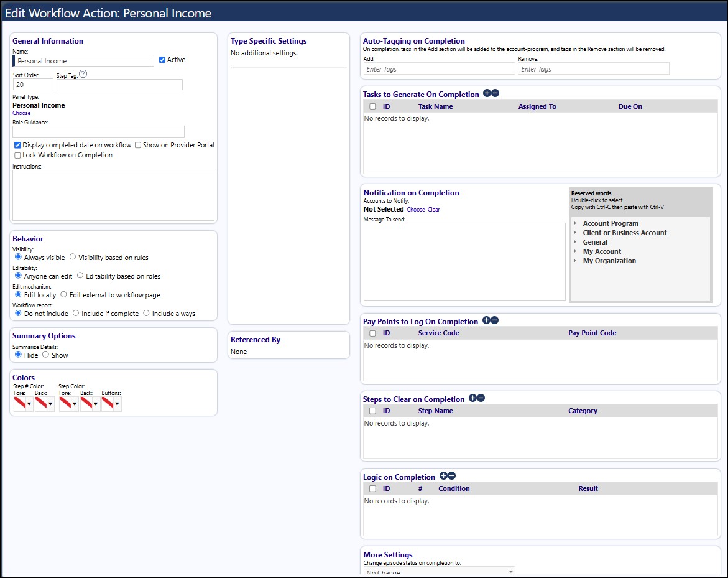Click Clear link for Accounts to Notify
This screenshot has height=578, width=728.
tap(434, 210)
